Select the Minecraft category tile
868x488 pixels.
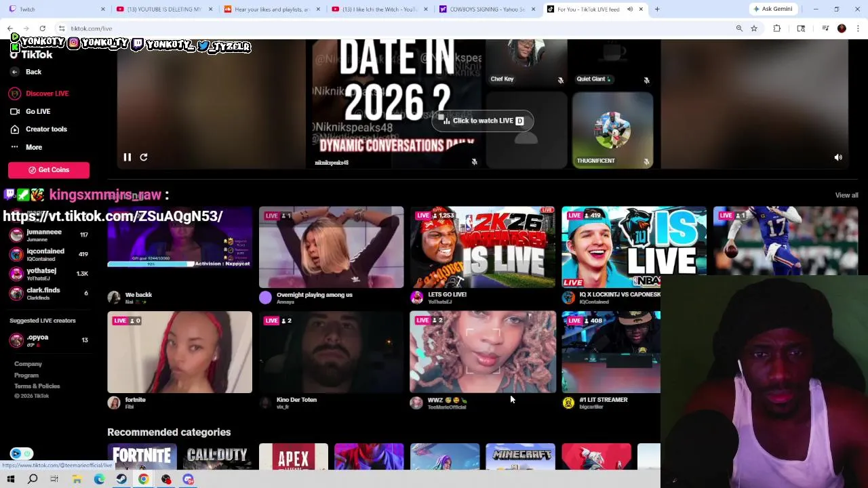[520, 456]
